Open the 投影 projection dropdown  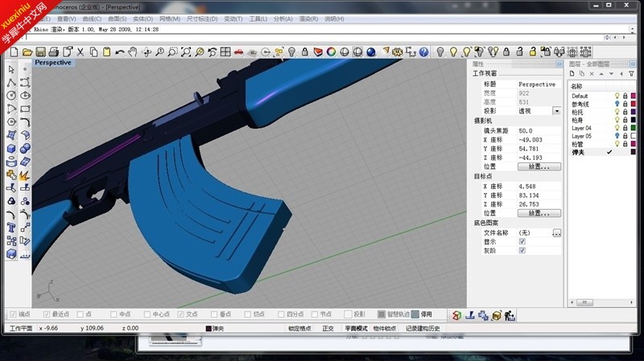(556, 111)
